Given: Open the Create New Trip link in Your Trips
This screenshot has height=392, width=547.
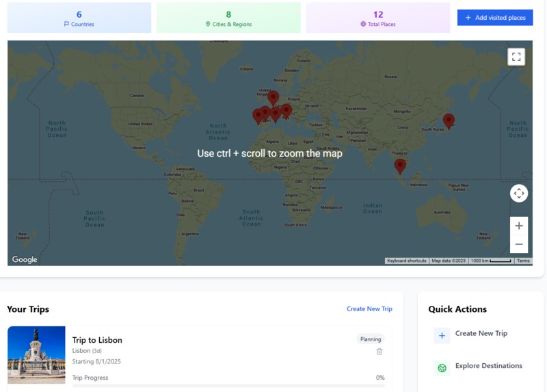Looking at the screenshot, I should pyautogui.click(x=369, y=309).
